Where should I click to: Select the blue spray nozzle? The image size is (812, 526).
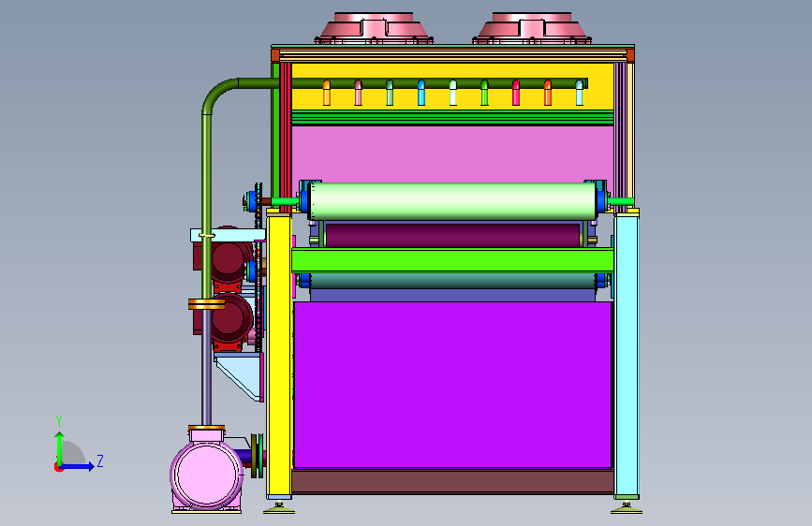tap(421, 93)
